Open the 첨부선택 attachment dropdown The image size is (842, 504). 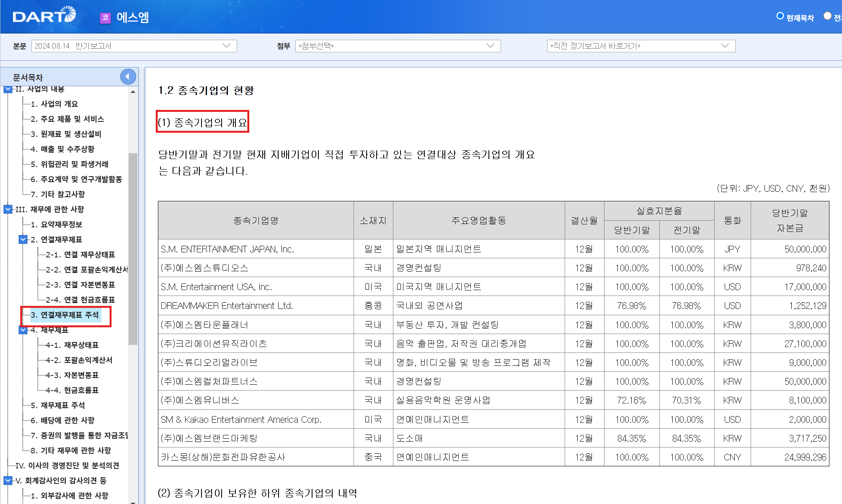tap(398, 46)
